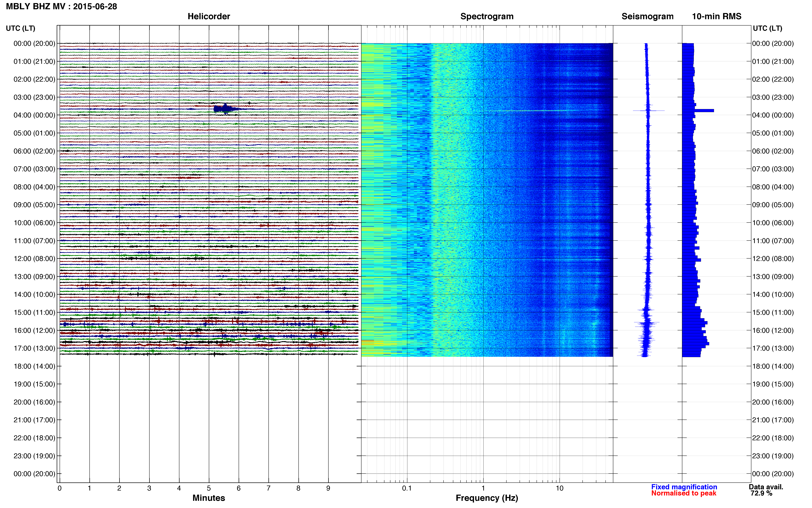Click the 'Spectrogram' panel heading
This screenshot has height=508, width=812.
pyautogui.click(x=487, y=16)
